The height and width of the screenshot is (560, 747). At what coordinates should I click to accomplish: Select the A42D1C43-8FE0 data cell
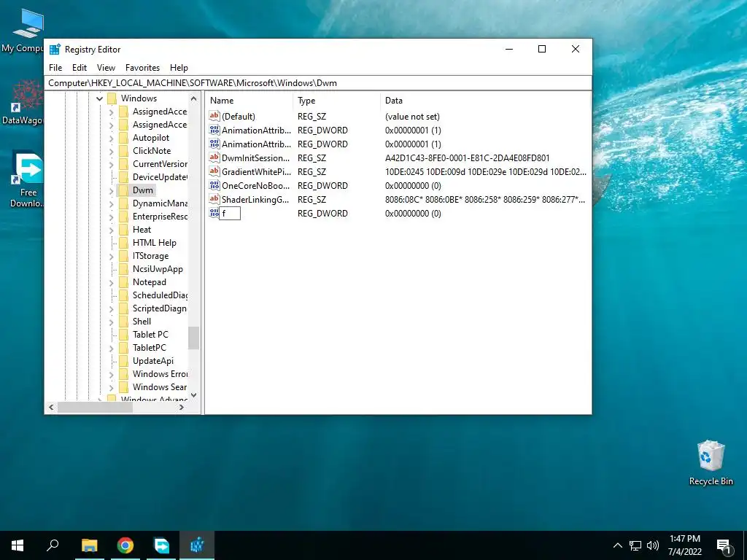(467, 157)
